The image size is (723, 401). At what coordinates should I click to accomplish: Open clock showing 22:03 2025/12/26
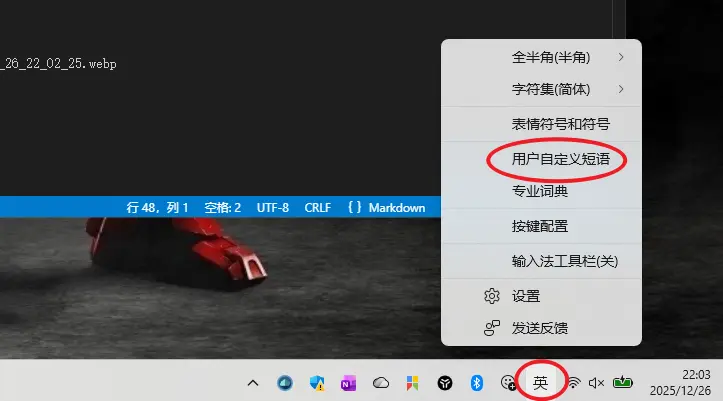click(x=681, y=383)
